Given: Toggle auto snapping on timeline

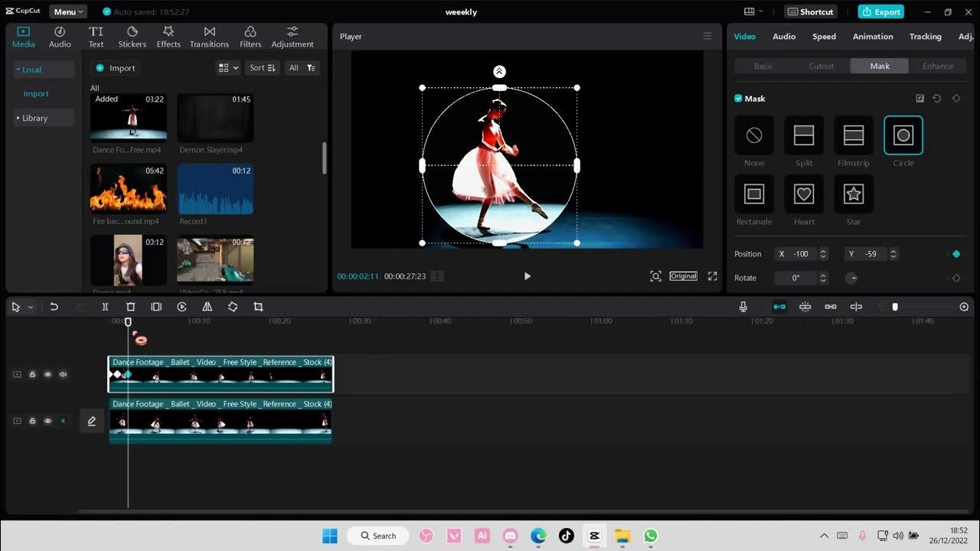Looking at the screenshot, I should pos(805,307).
